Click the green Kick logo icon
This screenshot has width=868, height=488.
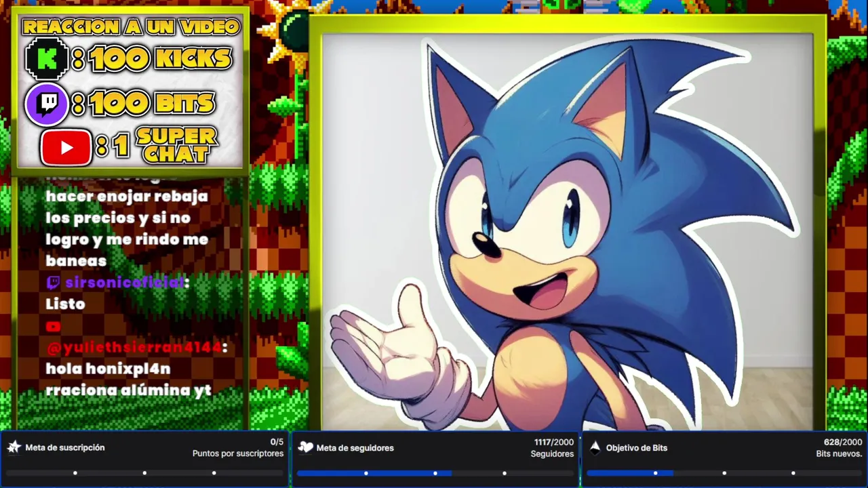point(47,59)
